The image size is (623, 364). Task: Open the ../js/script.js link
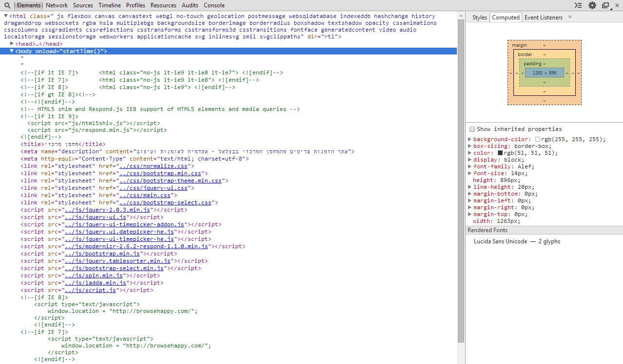(89, 290)
